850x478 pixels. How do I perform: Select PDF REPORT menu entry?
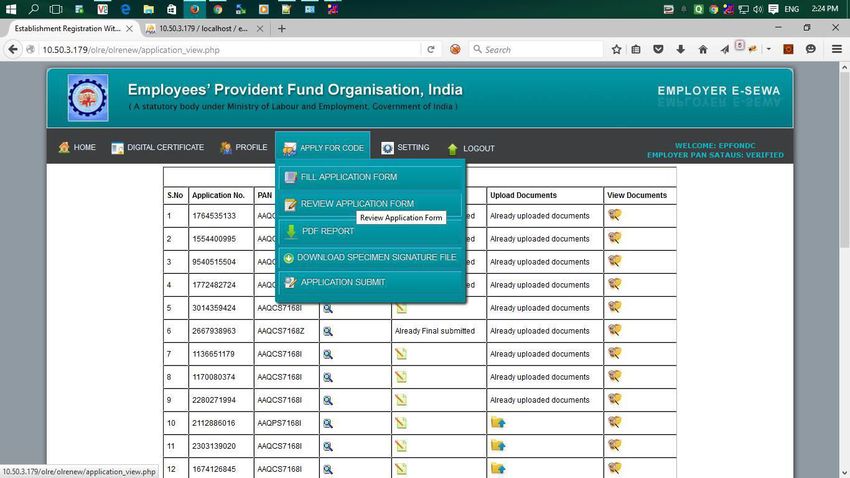[371, 231]
